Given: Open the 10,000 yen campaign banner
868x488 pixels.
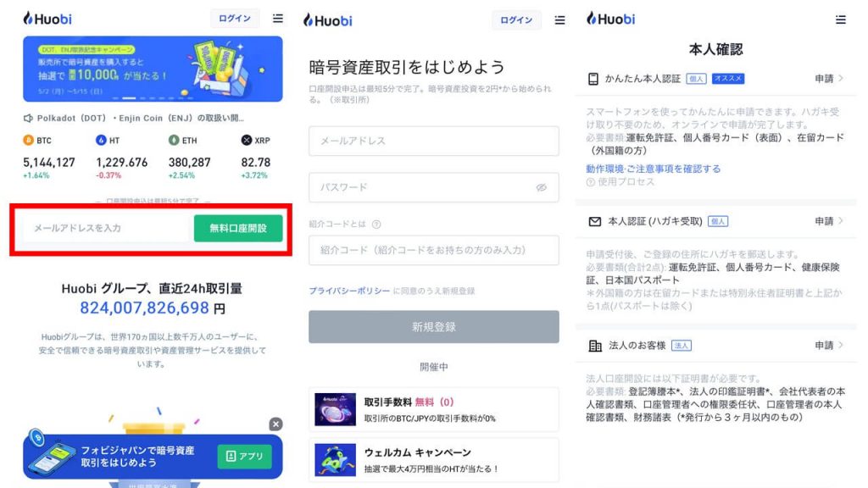Looking at the screenshot, I should click(x=153, y=69).
